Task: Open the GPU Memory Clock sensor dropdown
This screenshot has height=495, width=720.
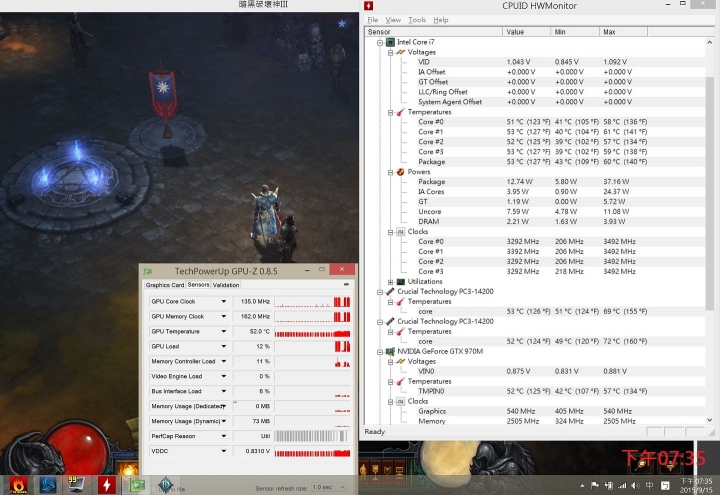Action: 224,316
